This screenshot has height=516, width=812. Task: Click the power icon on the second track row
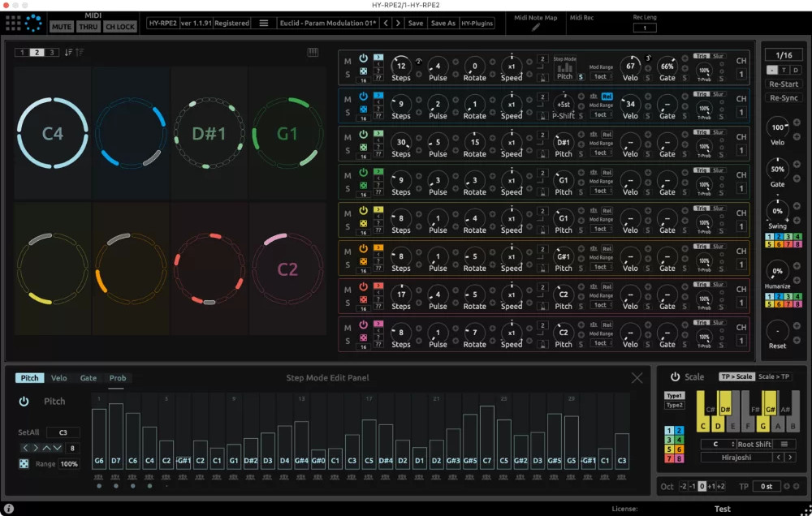[x=362, y=97]
